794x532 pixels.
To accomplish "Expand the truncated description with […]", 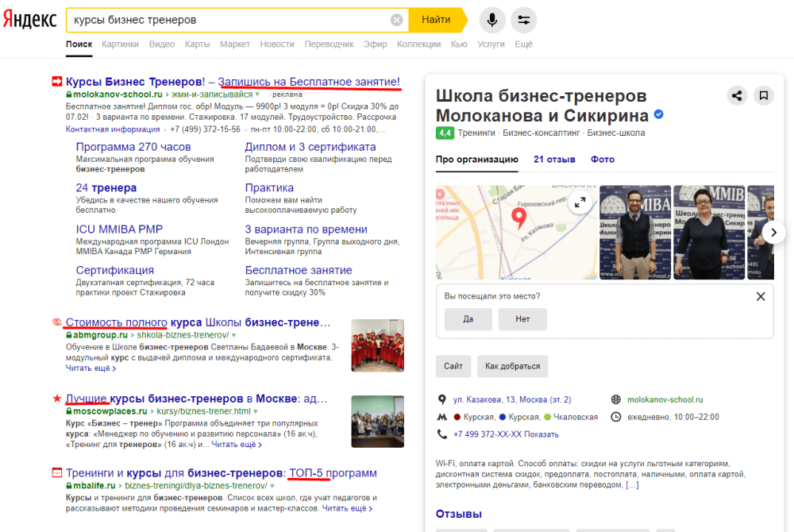I will pos(632,485).
